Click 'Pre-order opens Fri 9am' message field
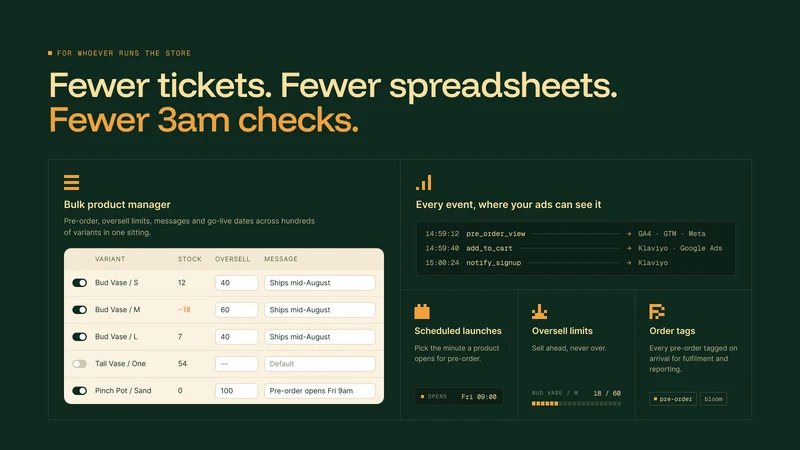Viewport: 800px width, 450px height. pyautogui.click(x=320, y=391)
